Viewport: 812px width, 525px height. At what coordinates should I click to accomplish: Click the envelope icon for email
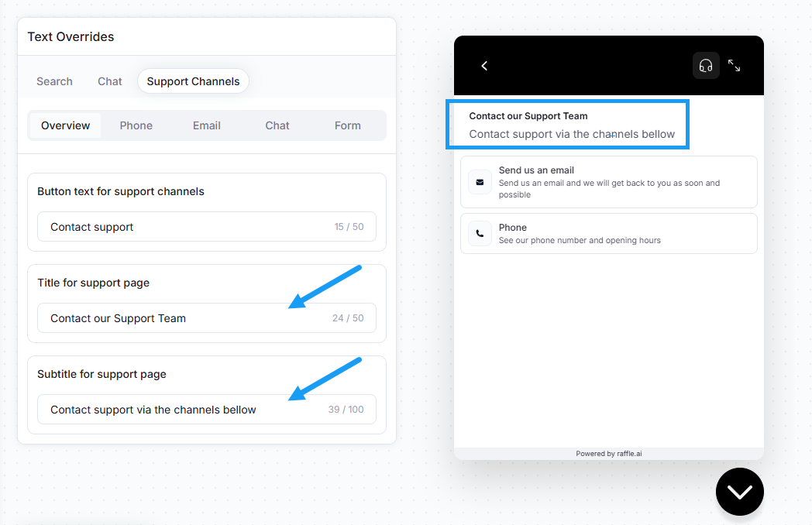pyautogui.click(x=480, y=182)
